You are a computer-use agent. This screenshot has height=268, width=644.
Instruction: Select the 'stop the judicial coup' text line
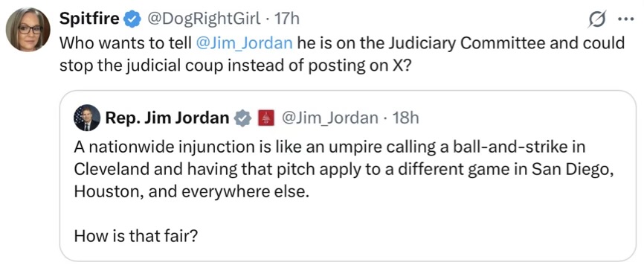point(234,66)
